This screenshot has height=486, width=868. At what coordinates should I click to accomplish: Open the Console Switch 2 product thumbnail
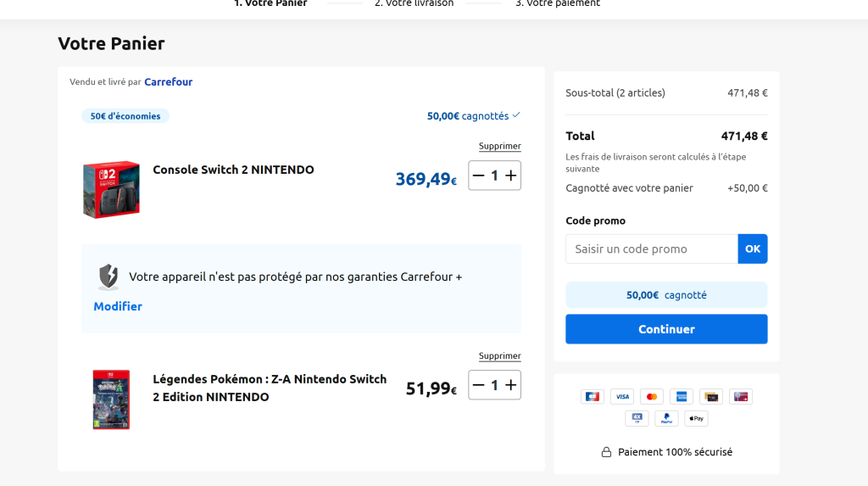point(111,189)
